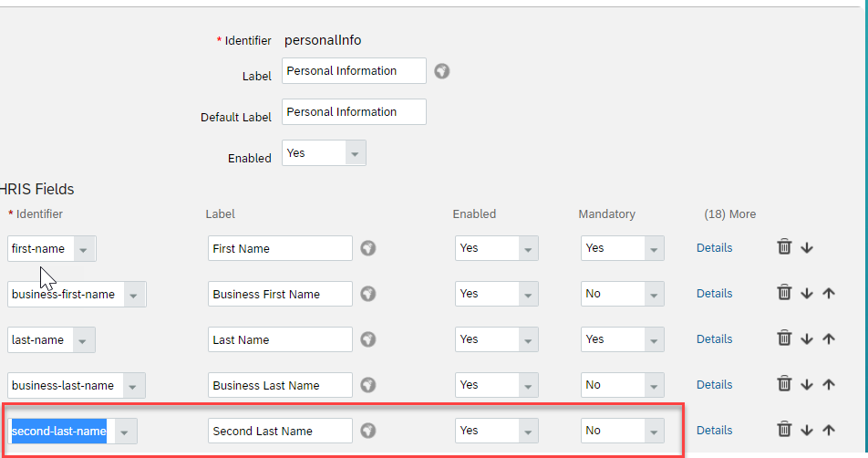Open Details link for first-name row

tap(714, 248)
